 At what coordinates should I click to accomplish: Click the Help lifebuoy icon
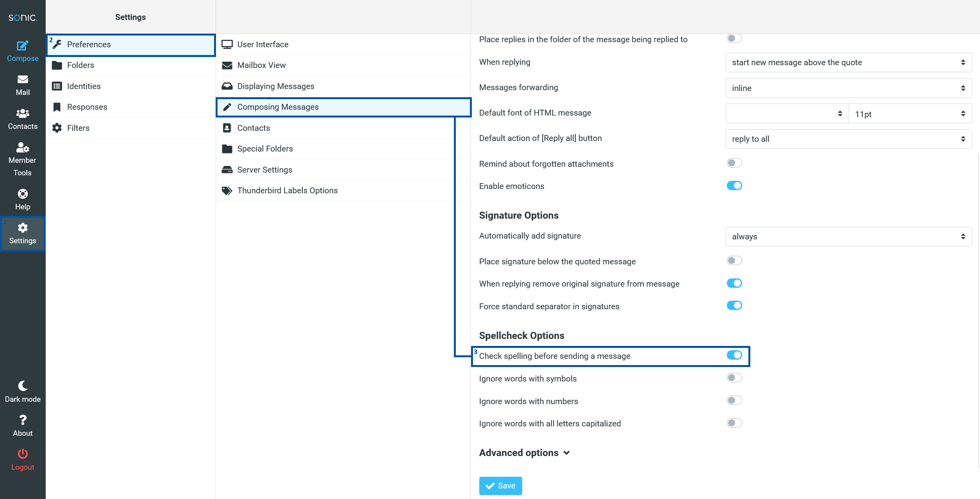click(23, 194)
